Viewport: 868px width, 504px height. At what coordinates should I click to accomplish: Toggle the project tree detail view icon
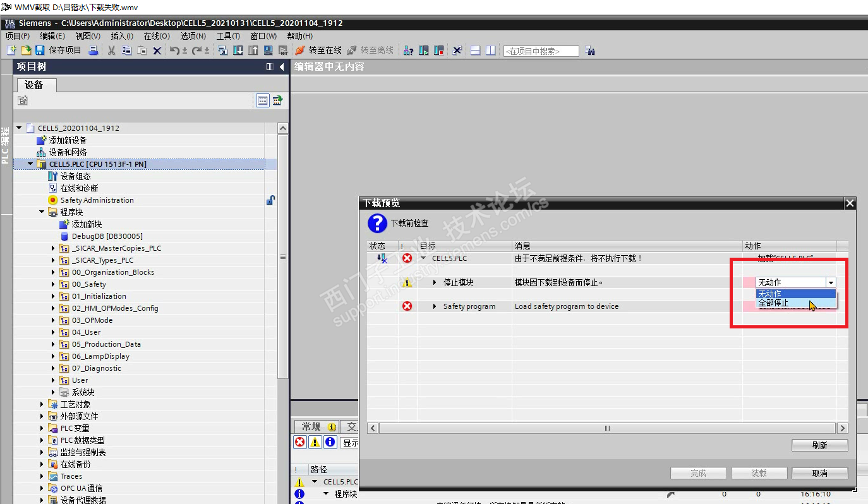[263, 100]
